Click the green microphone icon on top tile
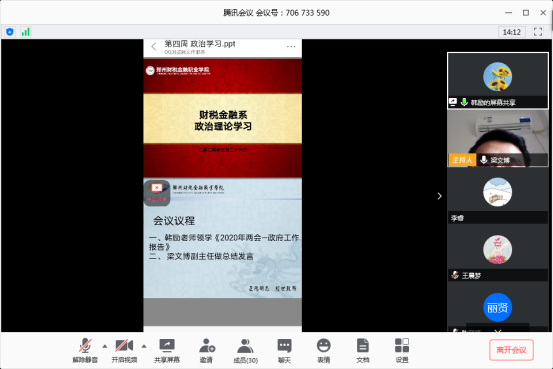 point(464,102)
